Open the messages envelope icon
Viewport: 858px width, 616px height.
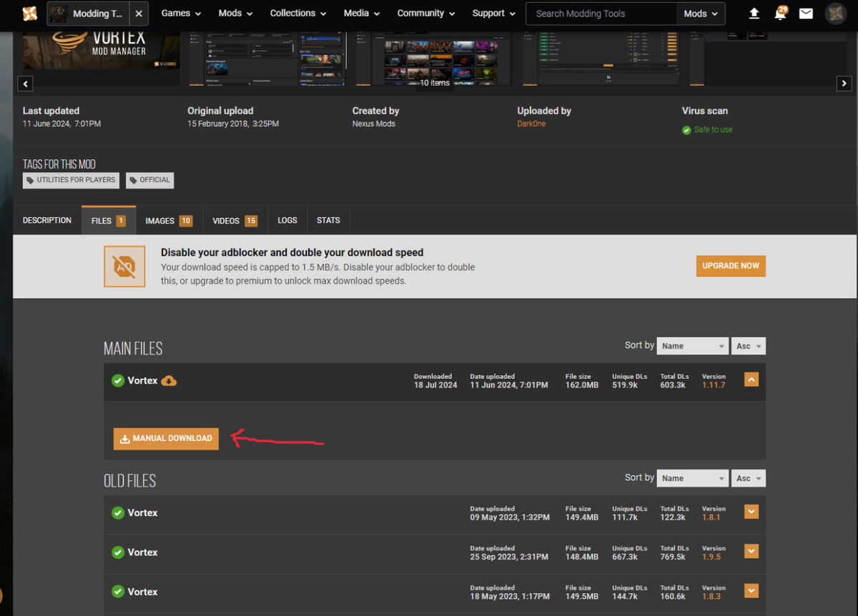point(806,14)
